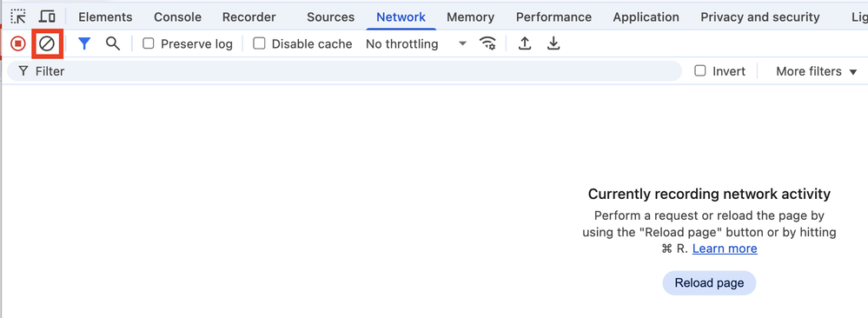The width and height of the screenshot is (868, 318).
Task: Open network conditions wifi settings icon
Action: point(487,43)
